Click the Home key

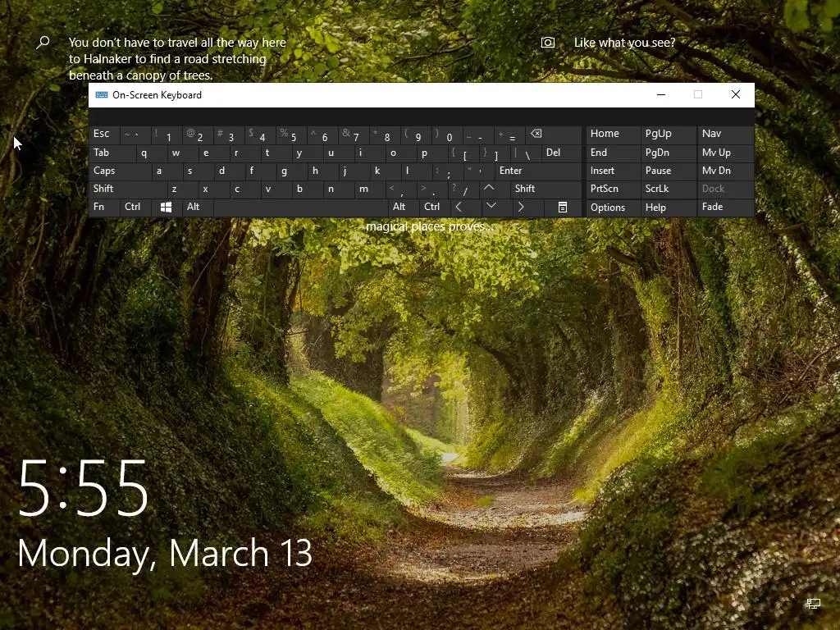tap(613, 134)
